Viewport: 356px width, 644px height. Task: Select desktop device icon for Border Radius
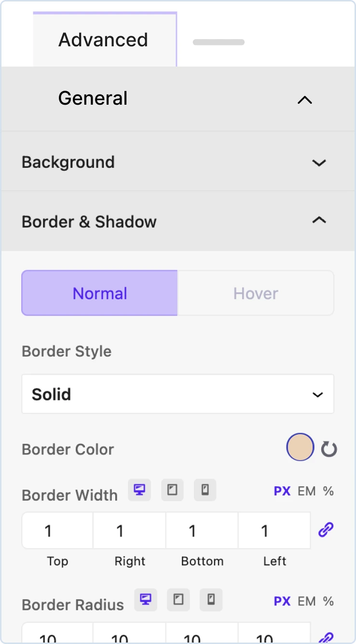coord(145,600)
